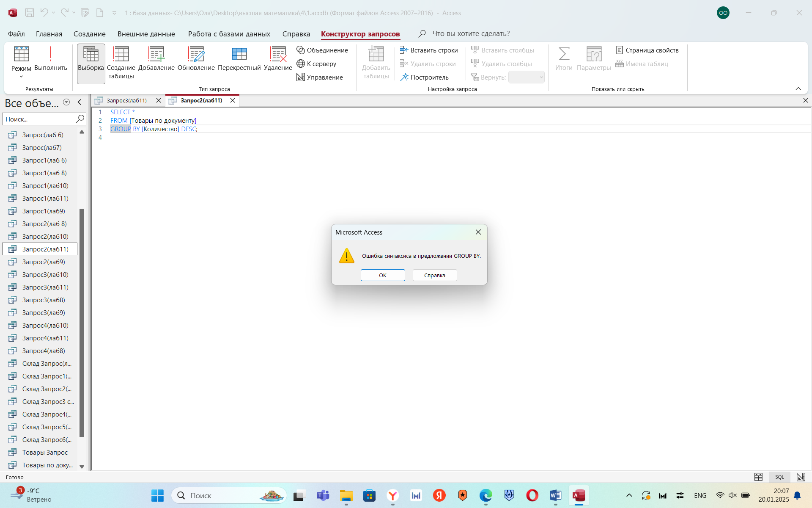Open Customize Quick Access Toolbar dropdown
812x508 pixels.
click(x=114, y=13)
